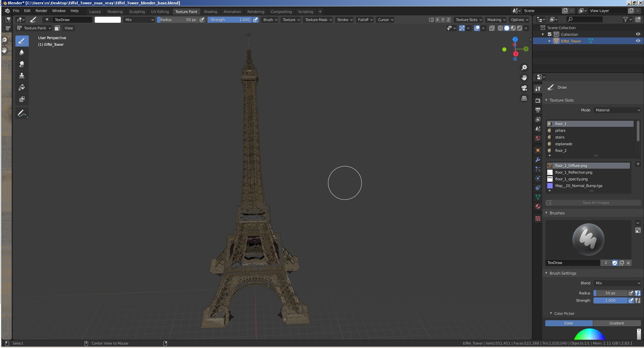The image size is (644, 348).
Task: Select the Fill bucket tool
Action: pos(22,87)
